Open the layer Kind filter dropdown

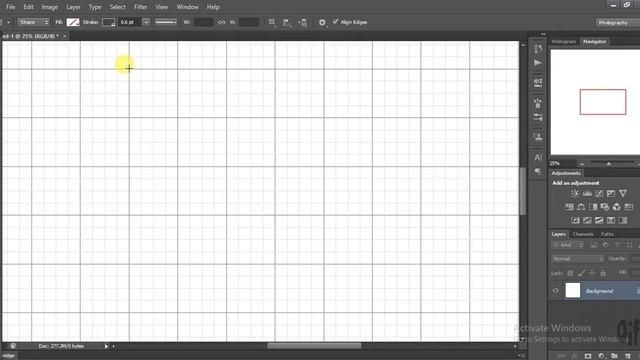pyautogui.click(x=568, y=245)
